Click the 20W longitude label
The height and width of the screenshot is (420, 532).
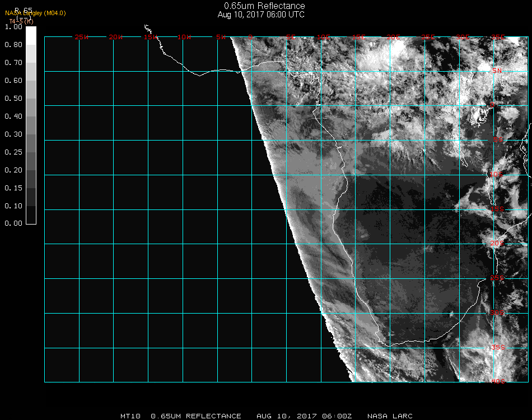[x=115, y=37]
